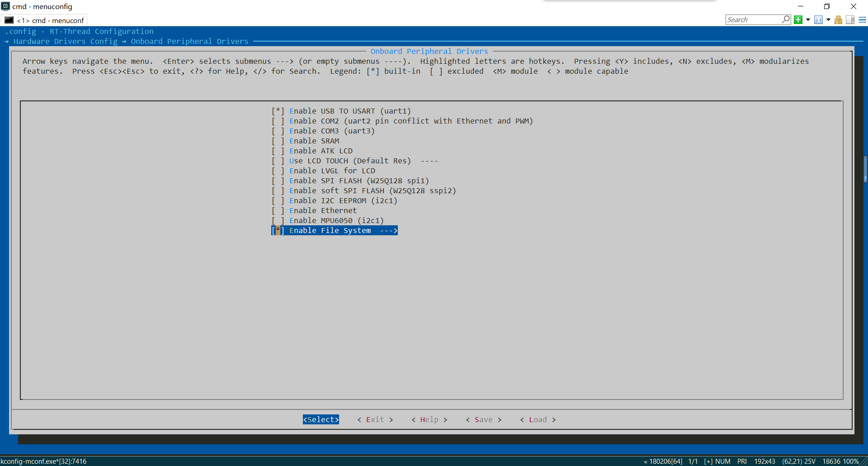Open the new console dropdown arrow
The width and height of the screenshot is (868, 466).
point(808,19)
